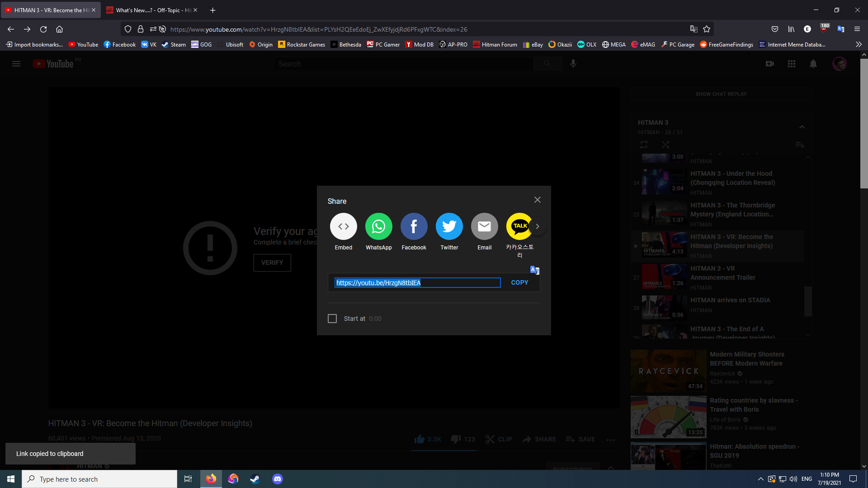Image resolution: width=868 pixels, height=488 pixels.
Task: Toggle playlist loop
Action: click(x=644, y=145)
